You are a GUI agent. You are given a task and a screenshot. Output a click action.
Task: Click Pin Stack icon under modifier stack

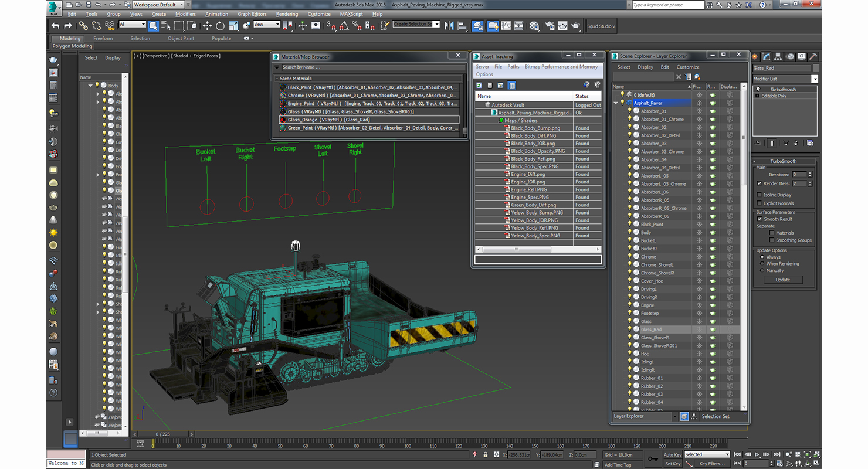758,142
